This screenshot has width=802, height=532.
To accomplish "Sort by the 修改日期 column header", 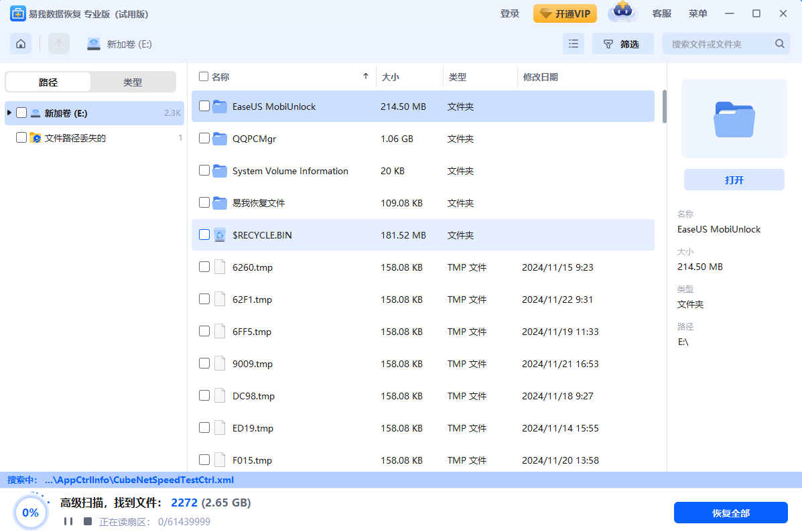I will tap(540, 77).
